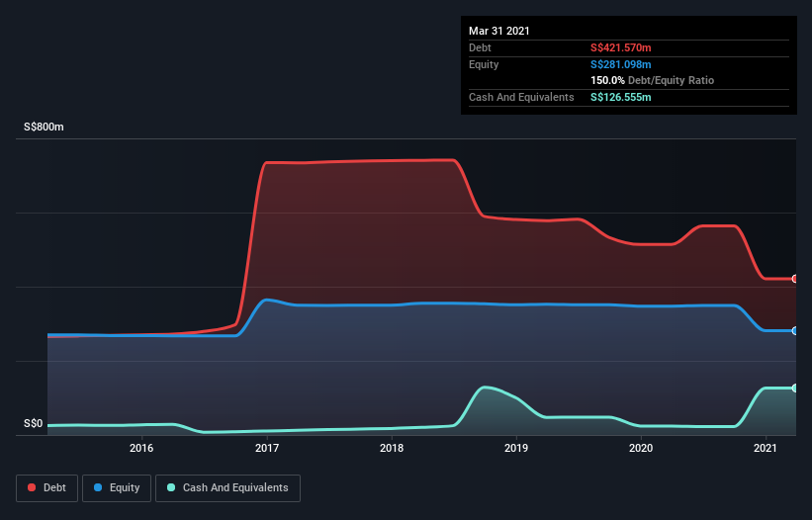Click the 2016 x-axis label

141,448
